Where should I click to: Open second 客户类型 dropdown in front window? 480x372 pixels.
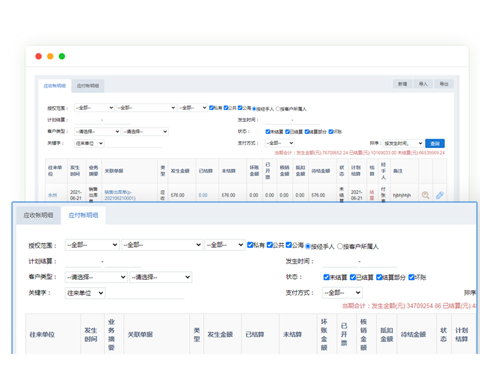[161, 277]
